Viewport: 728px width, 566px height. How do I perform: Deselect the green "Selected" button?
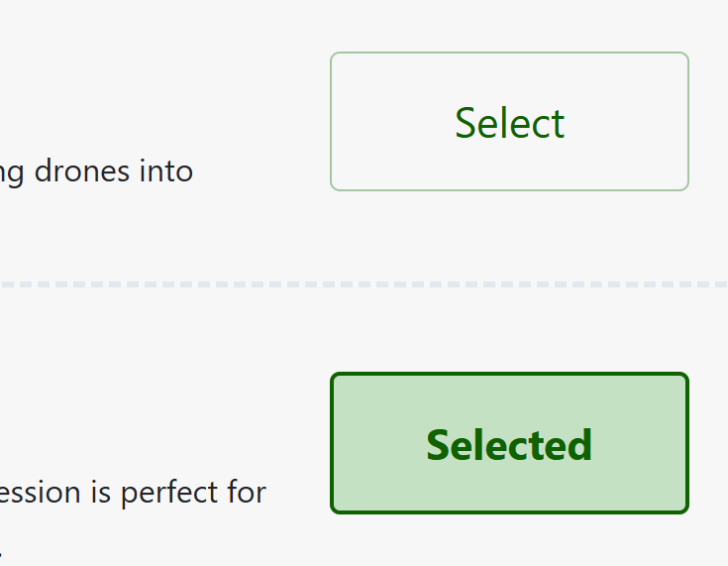pos(509,444)
